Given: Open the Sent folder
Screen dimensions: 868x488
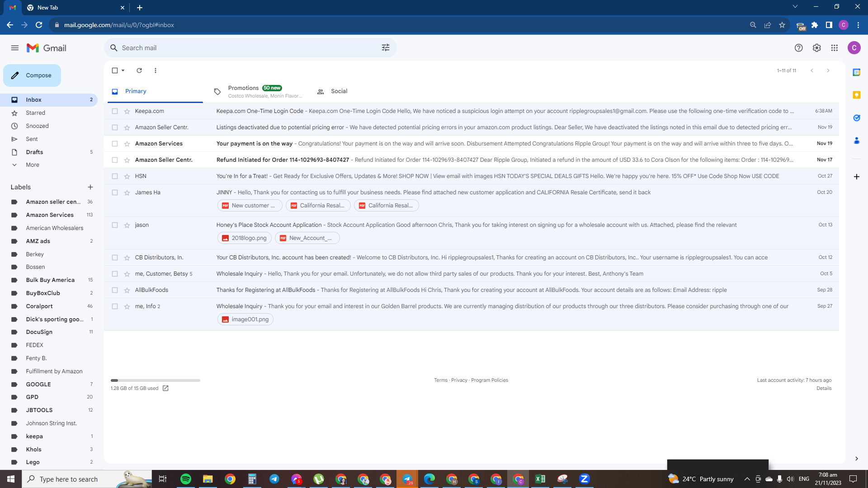Looking at the screenshot, I should (x=49, y=139).
